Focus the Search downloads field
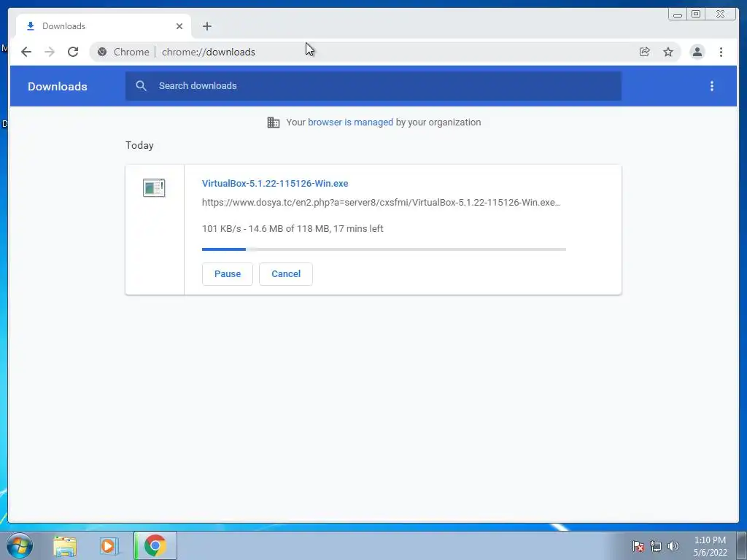The image size is (747, 560). 373,86
